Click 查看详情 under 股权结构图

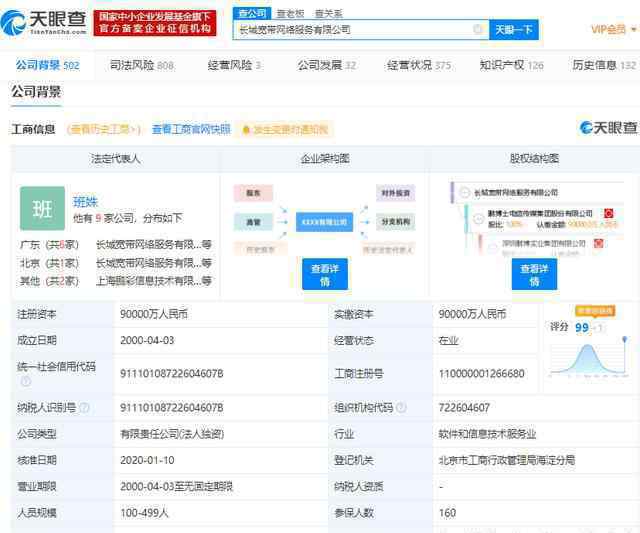point(534,275)
